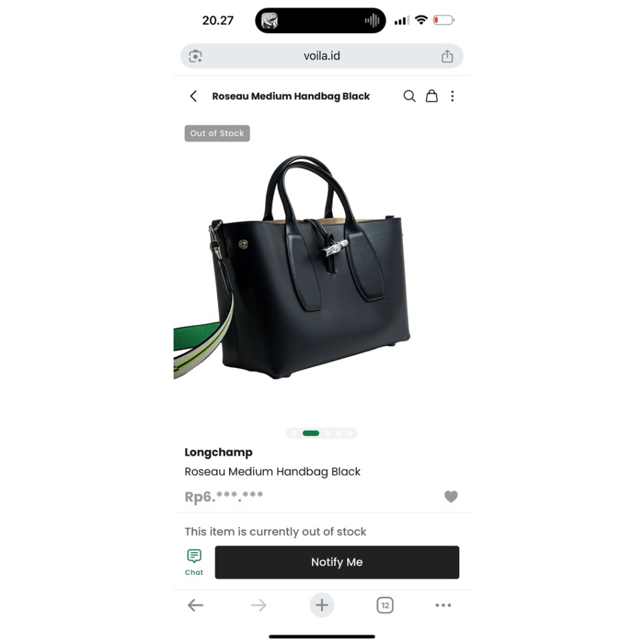Tap the voila.id address field
This screenshot has width=644, height=644.
[x=321, y=56]
